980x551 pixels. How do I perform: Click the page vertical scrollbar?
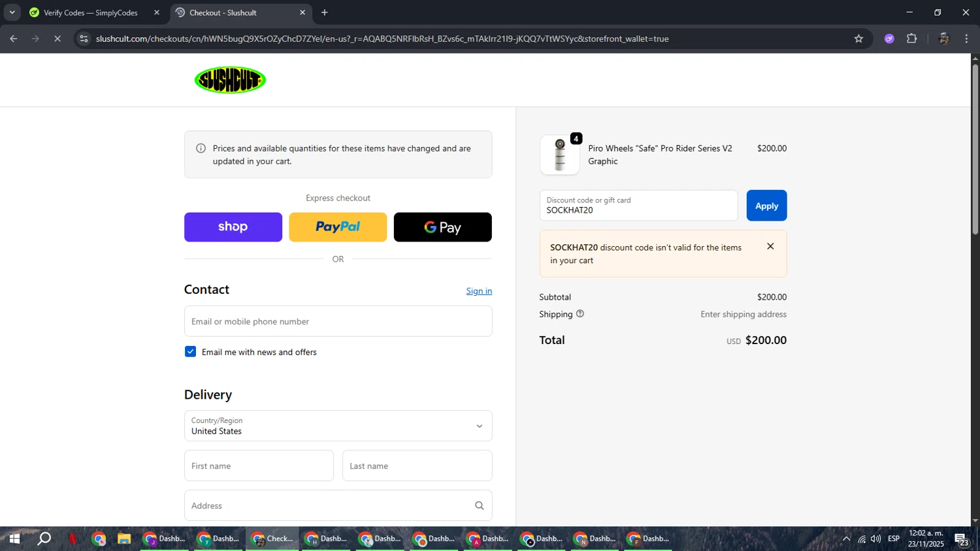pos(975,150)
